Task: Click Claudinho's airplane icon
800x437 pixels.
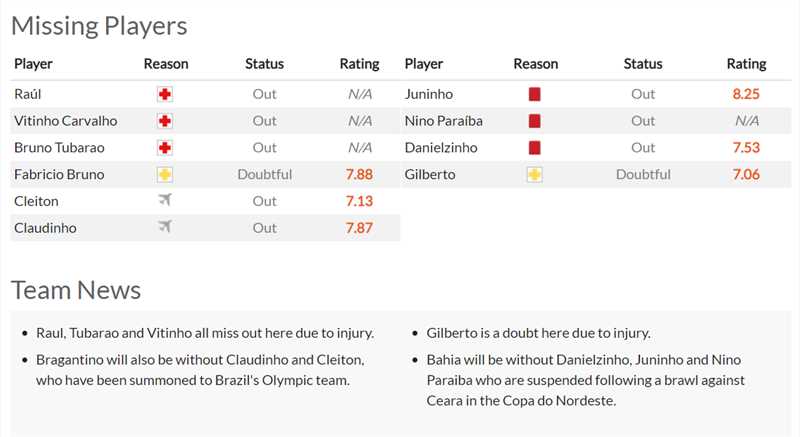Action: pos(165,228)
